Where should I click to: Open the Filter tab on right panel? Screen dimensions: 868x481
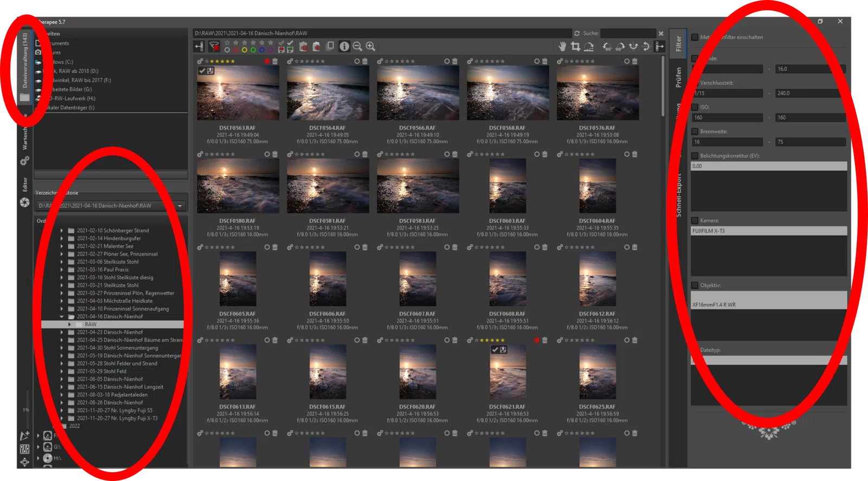point(678,43)
